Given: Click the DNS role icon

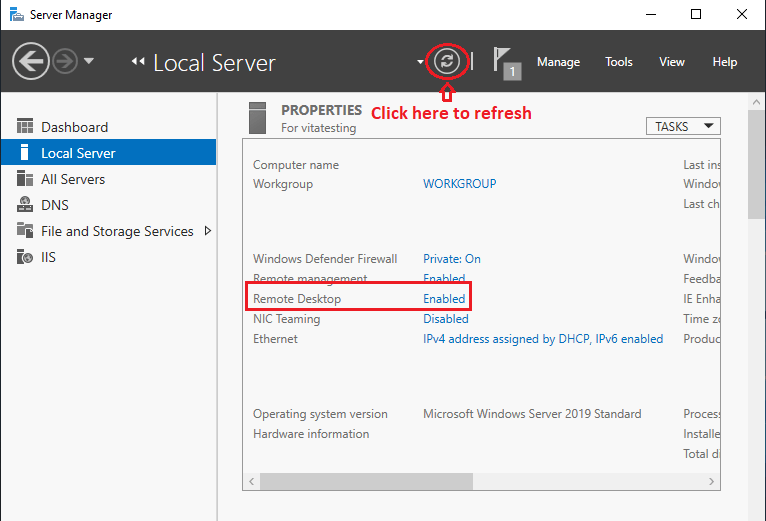Looking at the screenshot, I should click(x=25, y=204).
